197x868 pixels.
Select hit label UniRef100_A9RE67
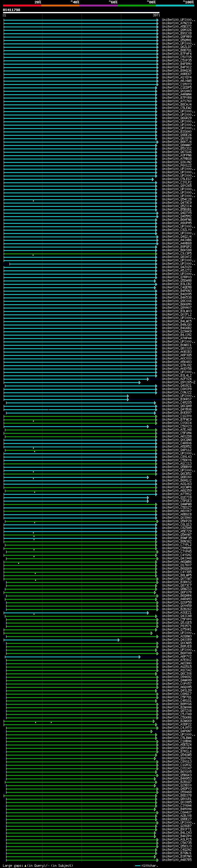click(177, 74)
